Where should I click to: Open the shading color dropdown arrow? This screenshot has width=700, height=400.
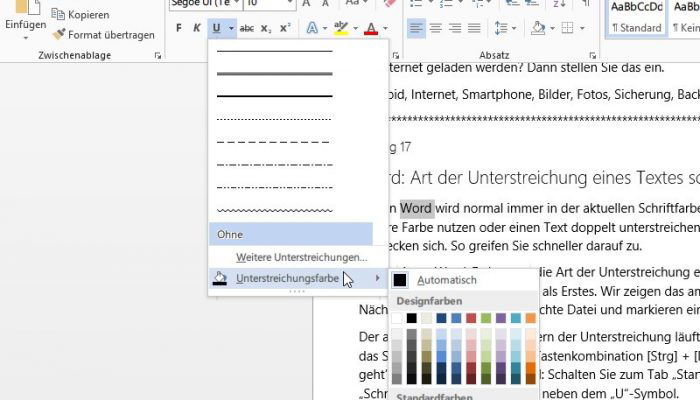point(552,28)
